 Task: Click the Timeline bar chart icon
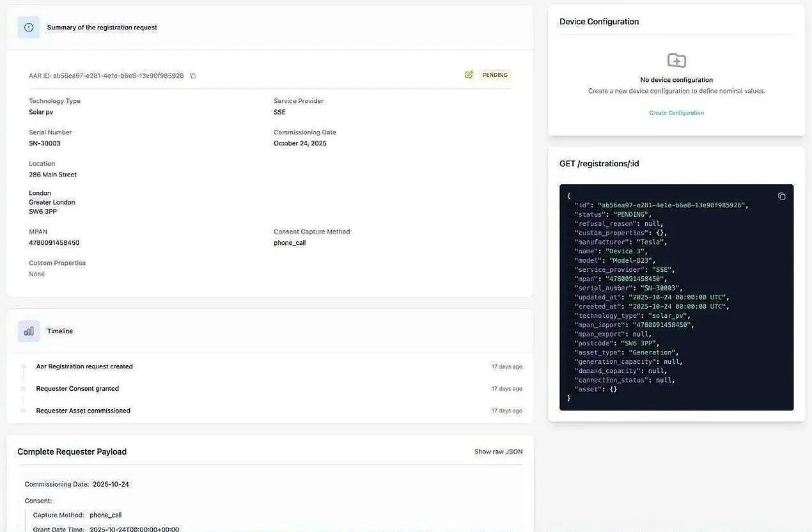[29, 331]
